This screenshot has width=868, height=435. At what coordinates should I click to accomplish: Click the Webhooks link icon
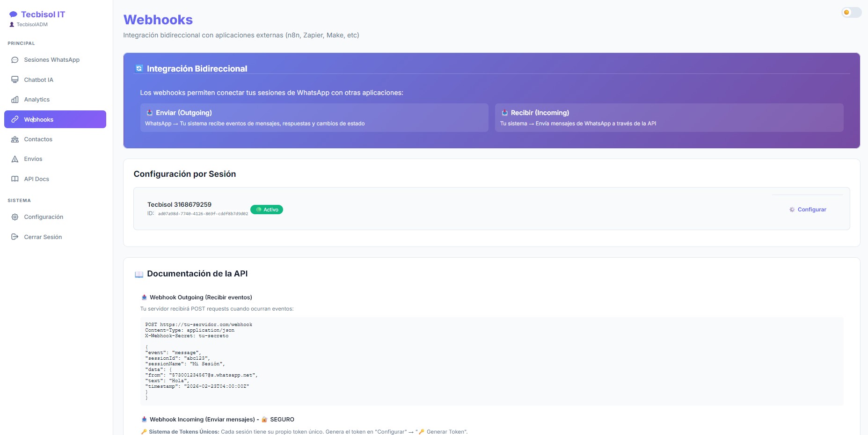click(x=15, y=119)
